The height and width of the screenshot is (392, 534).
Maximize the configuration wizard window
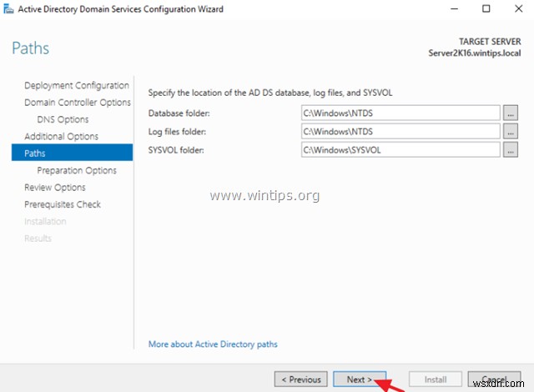point(486,9)
